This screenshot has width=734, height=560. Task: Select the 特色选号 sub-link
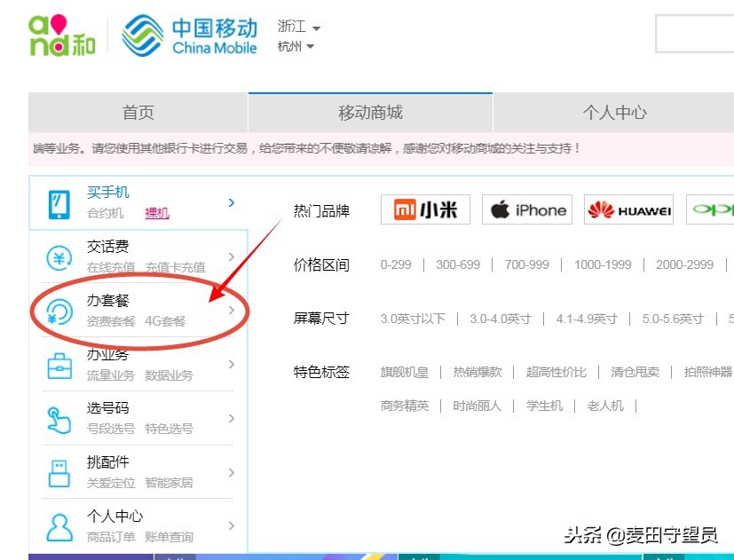coord(169,429)
